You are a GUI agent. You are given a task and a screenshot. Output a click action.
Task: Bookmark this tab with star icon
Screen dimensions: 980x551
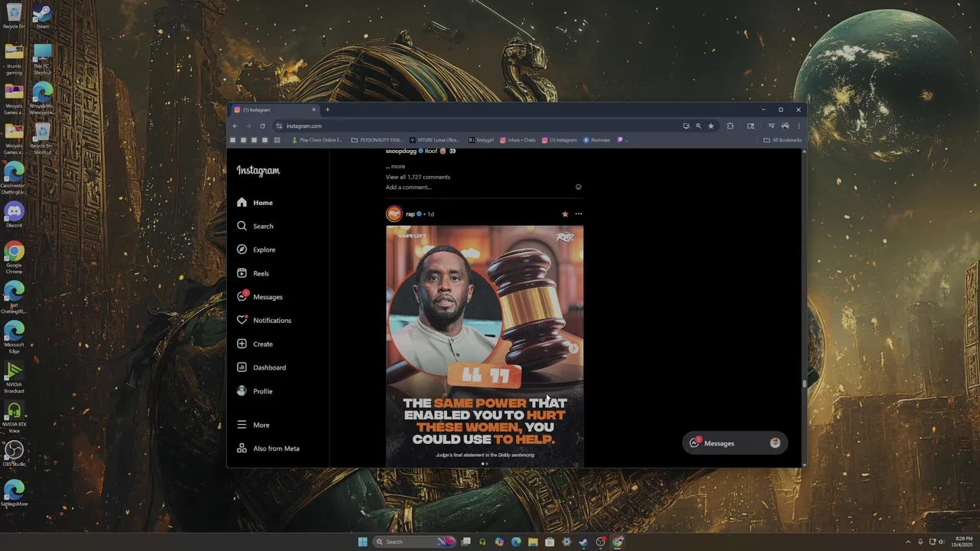(710, 126)
